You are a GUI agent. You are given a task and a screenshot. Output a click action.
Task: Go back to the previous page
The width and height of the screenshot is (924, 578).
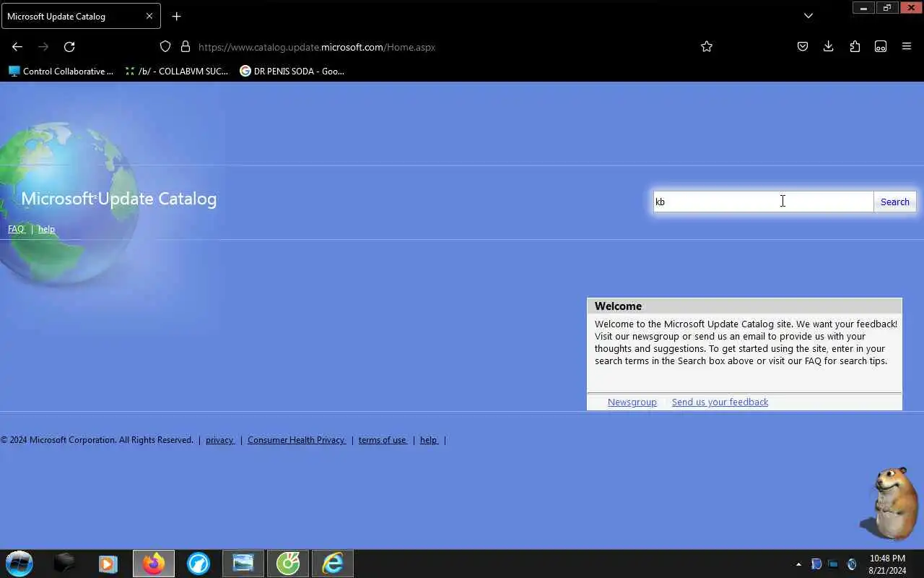click(x=17, y=46)
